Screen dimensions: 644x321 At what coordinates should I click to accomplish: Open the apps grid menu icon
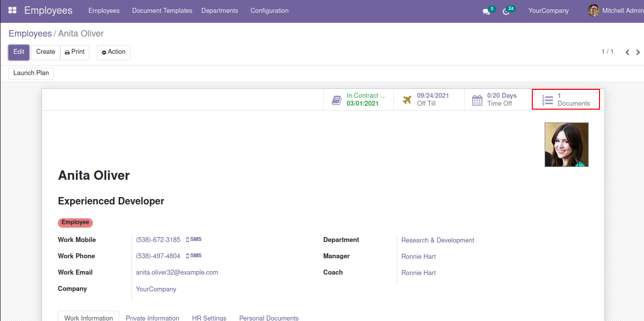click(x=12, y=10)
